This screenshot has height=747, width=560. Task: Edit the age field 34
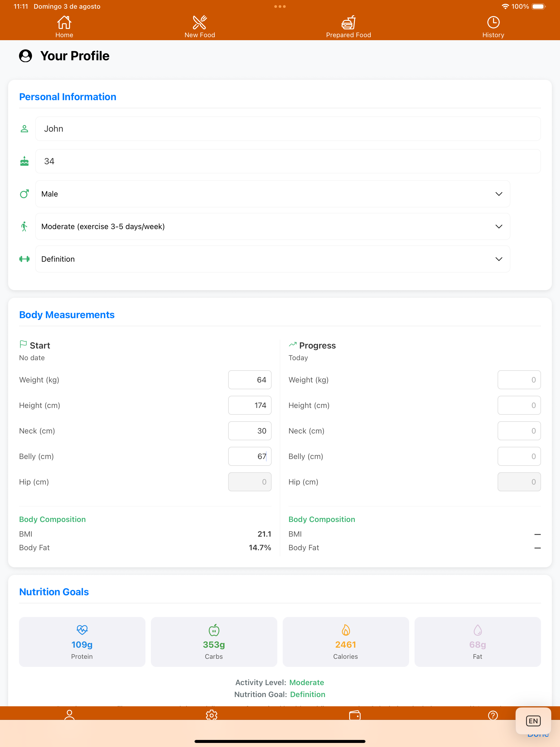point(288,161)
